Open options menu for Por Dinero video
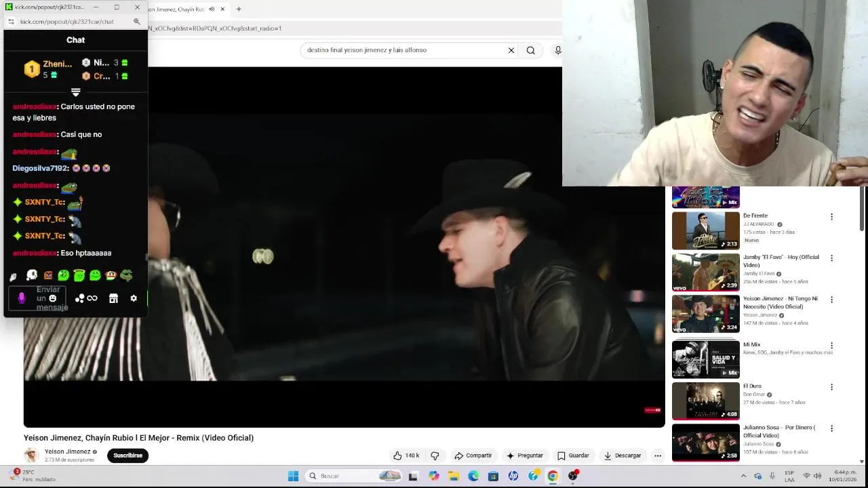The image size is (868, 488). 831,428
